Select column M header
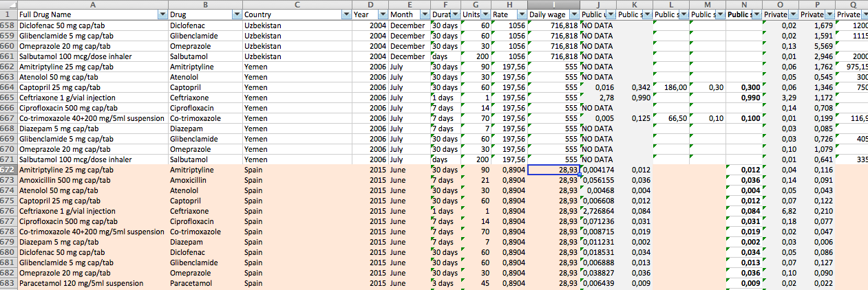 coord(707,4)
